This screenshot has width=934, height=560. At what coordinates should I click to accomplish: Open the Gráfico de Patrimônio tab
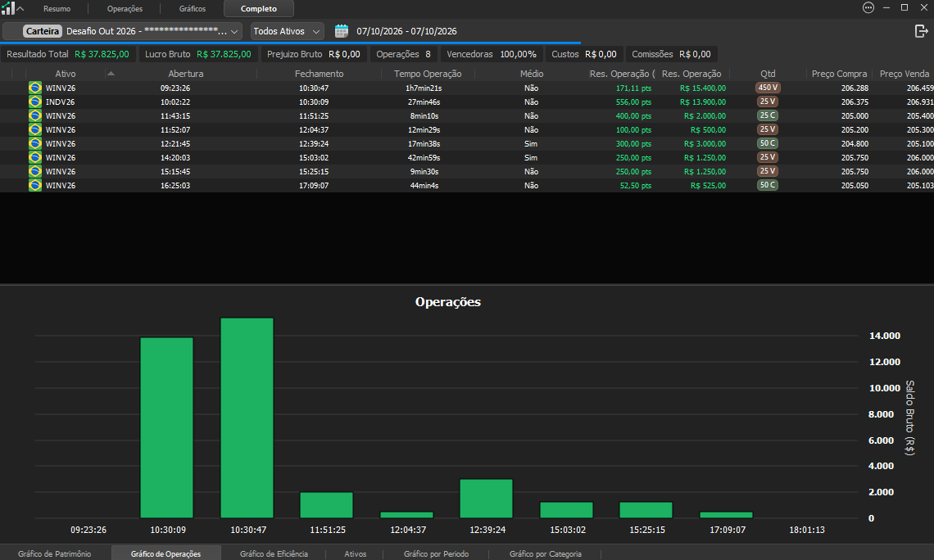(54, 553)
